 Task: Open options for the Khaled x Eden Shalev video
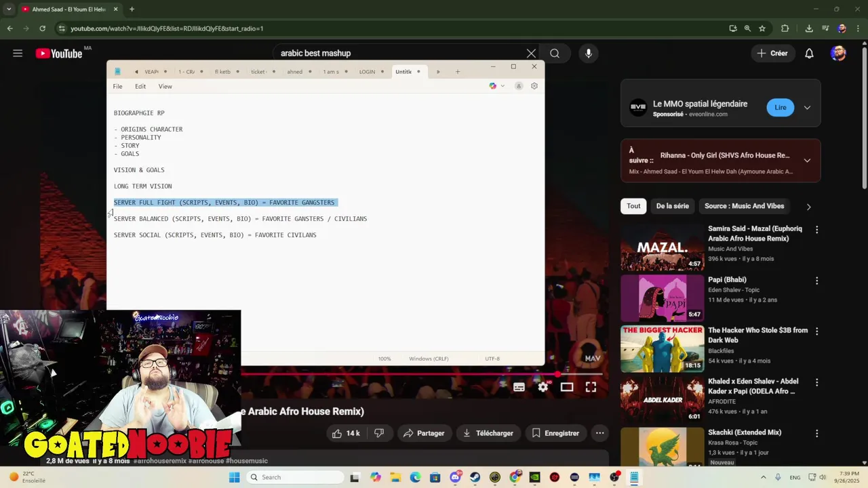point(816,382)
